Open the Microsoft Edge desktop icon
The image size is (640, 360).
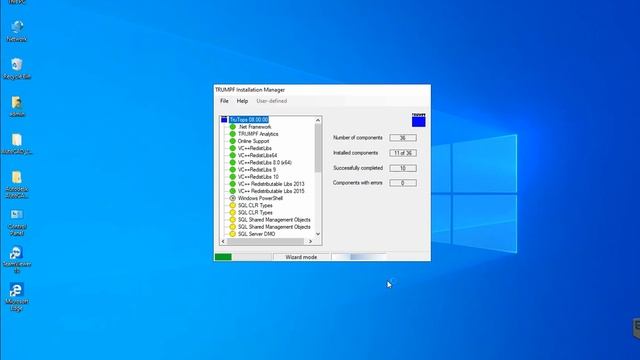17,297
